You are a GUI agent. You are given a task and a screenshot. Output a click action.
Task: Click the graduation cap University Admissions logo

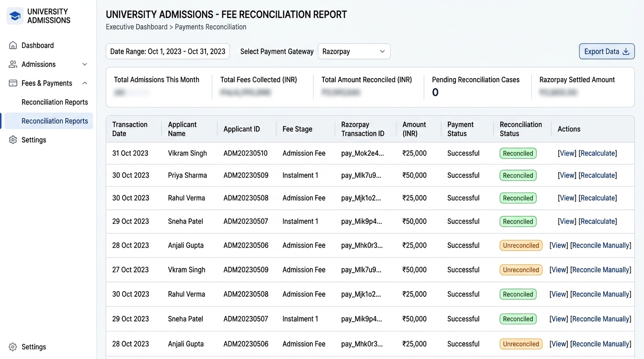15,16
